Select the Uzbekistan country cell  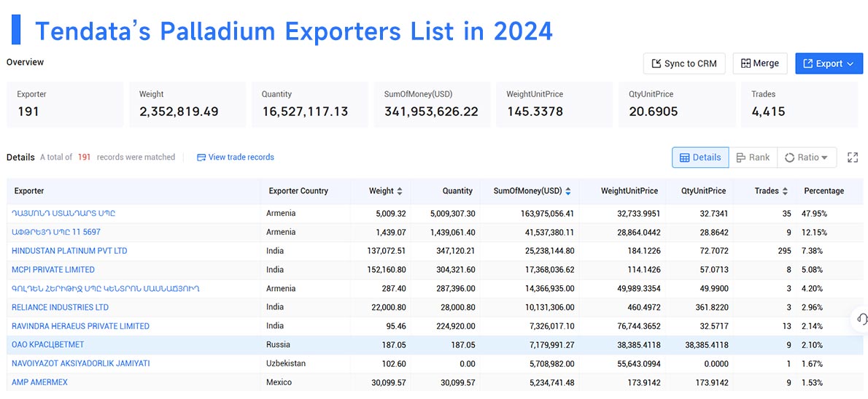287,363
